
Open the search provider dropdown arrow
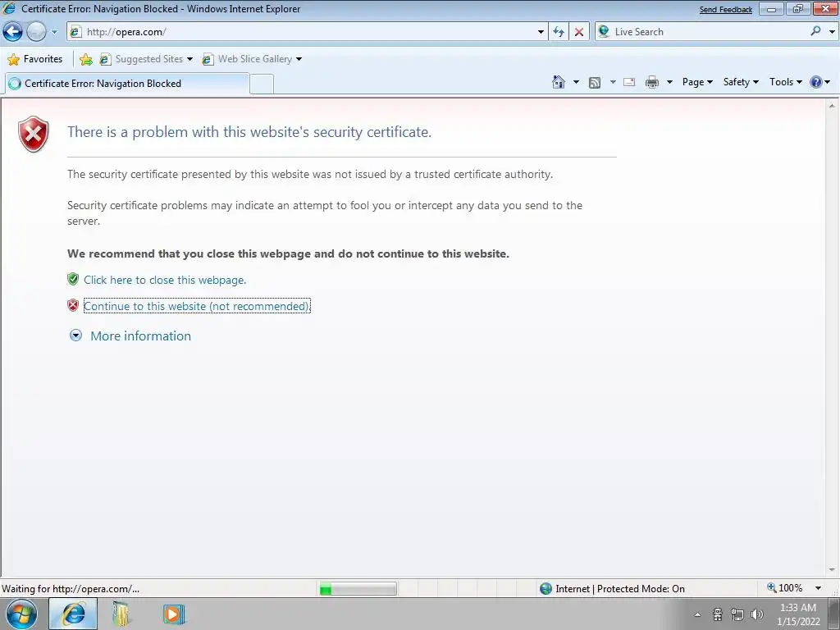pos(832,32)
